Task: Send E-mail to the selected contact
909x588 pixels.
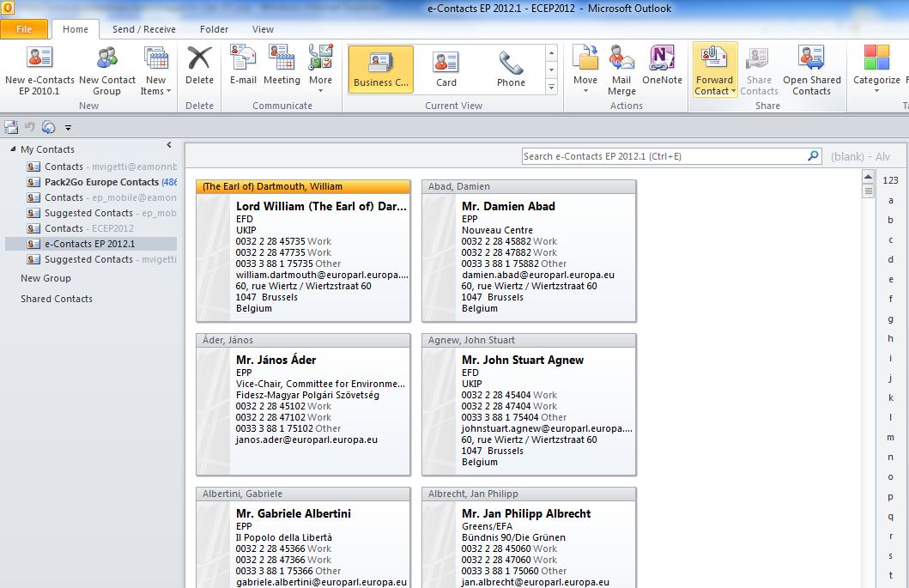Action: point(243,66)
